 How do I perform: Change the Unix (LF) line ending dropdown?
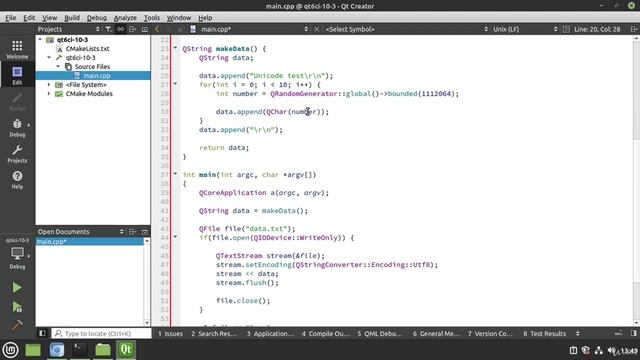(525, 29)
